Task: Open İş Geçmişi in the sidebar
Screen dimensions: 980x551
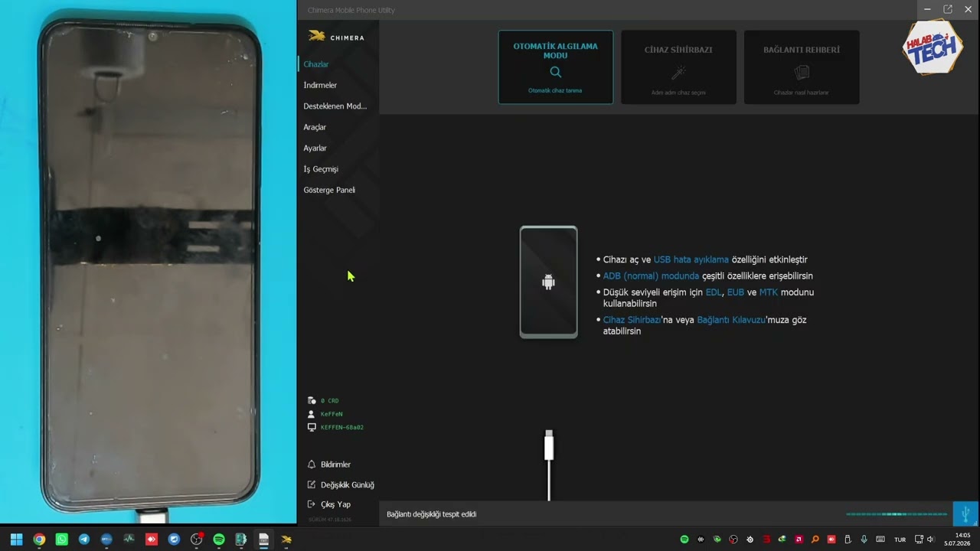Action: 321,169
